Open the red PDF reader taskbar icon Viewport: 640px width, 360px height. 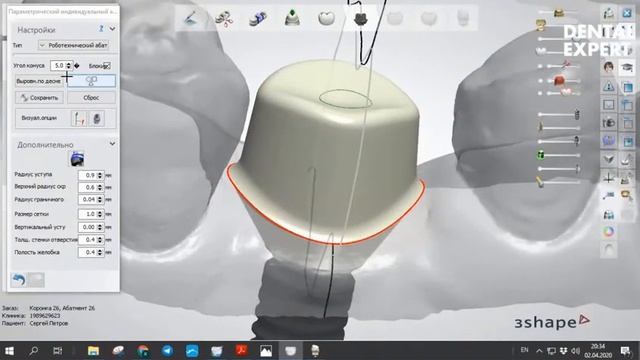point(241,351)
